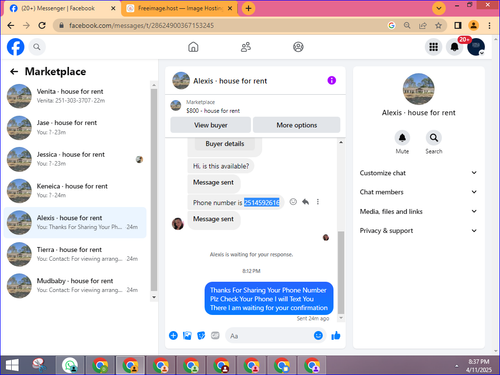
Task: Open the account profile picture menu
Action: pos(476,47)
